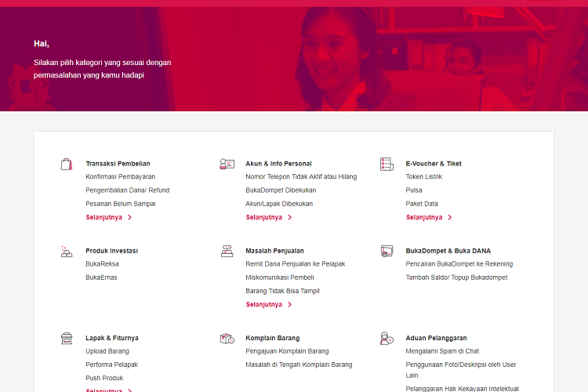
Task: Open the Transaksi Pembelian category heading
Action: (118, 164)
